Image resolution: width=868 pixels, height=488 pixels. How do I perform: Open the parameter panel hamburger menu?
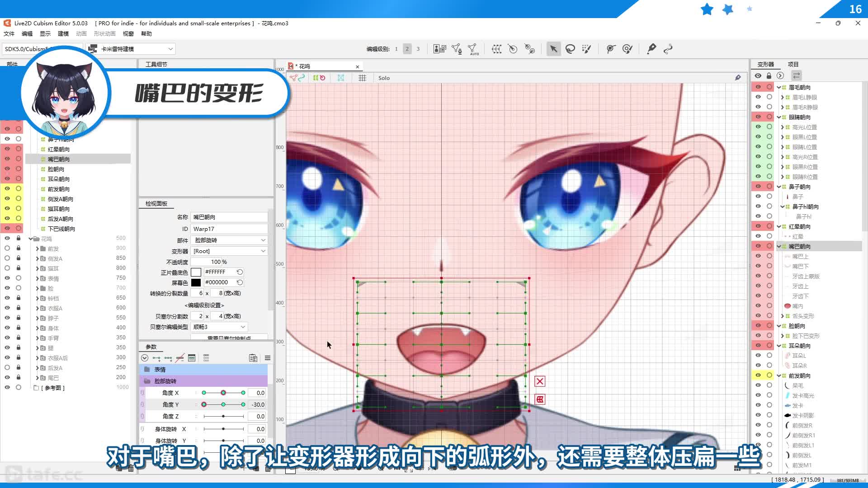(268, 358)
